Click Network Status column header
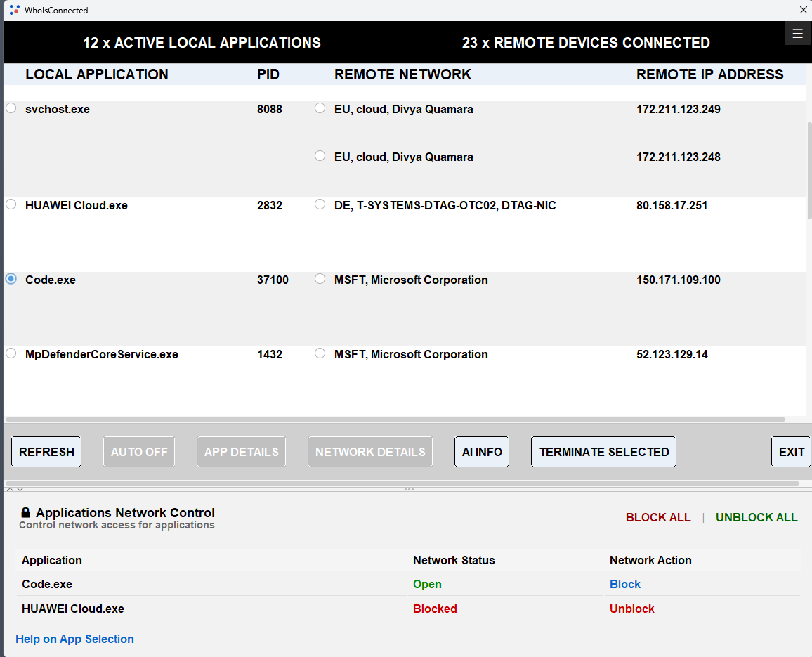Viewport: 812px width, 657px height. [x=454, y=560]
